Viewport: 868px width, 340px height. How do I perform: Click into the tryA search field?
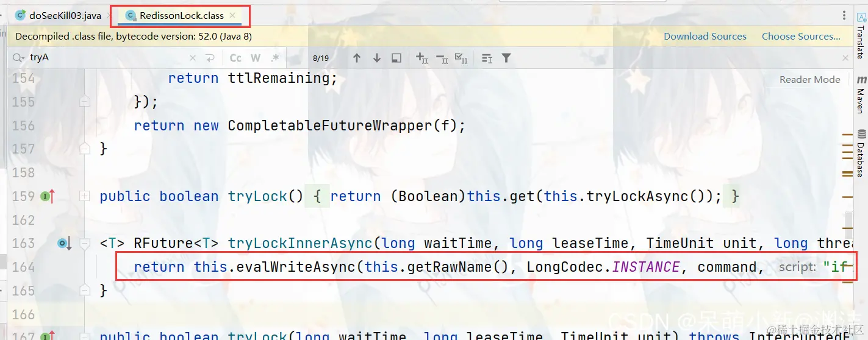point(107,58)
